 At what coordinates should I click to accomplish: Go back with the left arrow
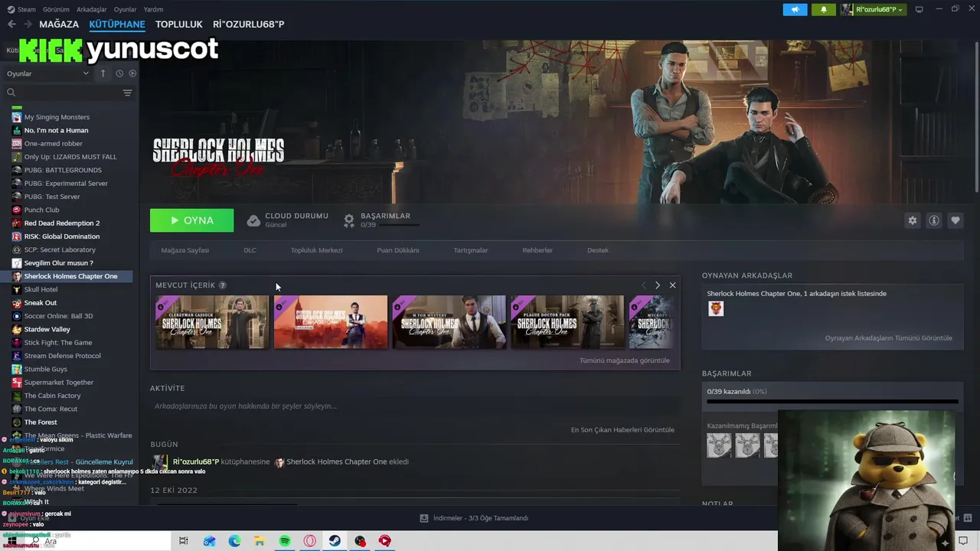11,24
